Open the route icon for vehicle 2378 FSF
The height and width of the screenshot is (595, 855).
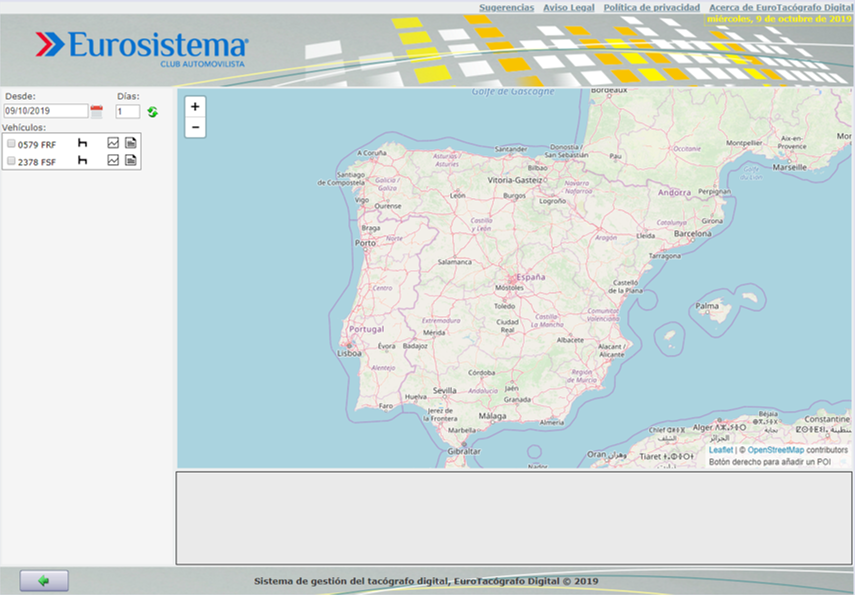point(82,160)
